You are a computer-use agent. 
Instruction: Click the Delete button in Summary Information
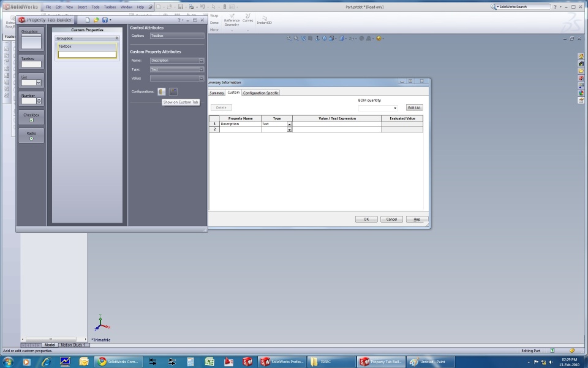click(x=221, y=108)
